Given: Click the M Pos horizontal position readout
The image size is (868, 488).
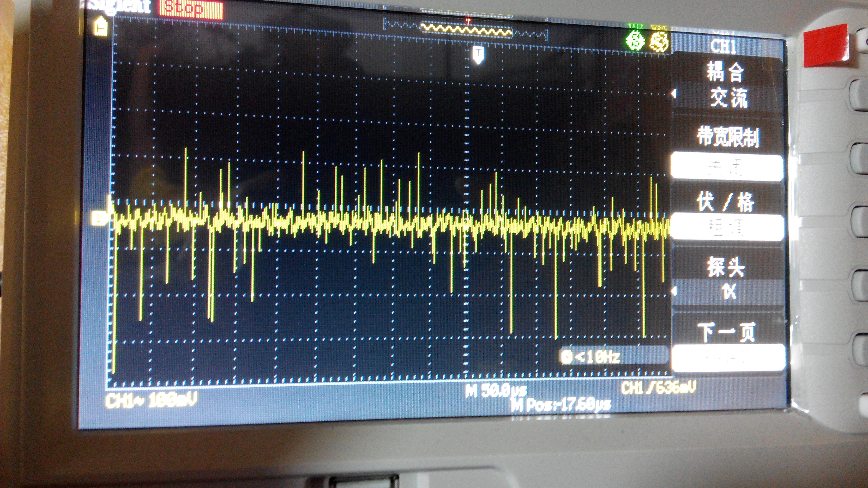Looking at the screenshot, I should pos(561,405).
